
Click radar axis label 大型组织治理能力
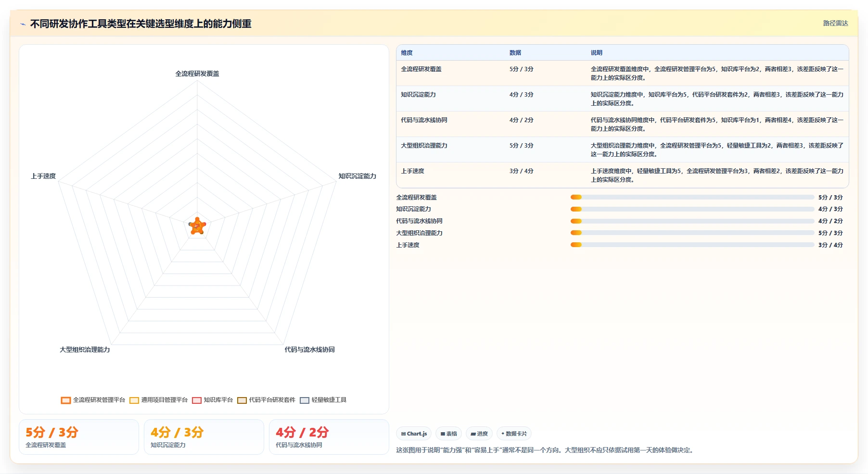click(85, 349)
